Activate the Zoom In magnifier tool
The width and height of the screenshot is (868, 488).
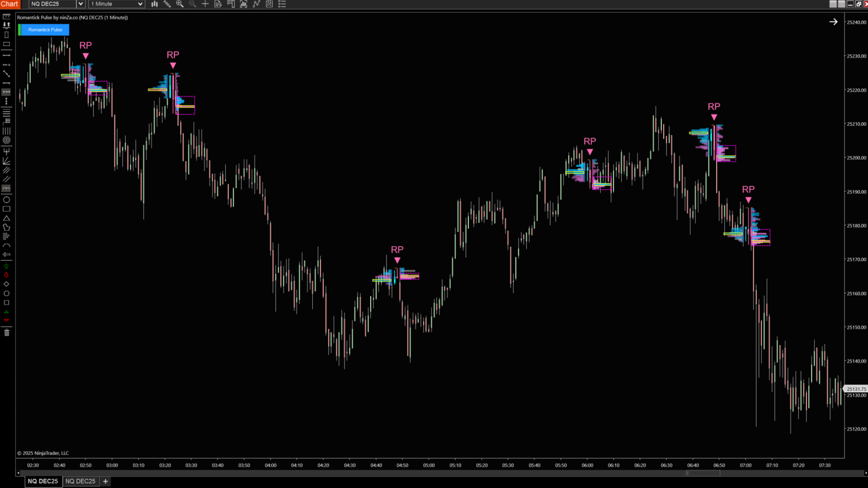[180, 4]
